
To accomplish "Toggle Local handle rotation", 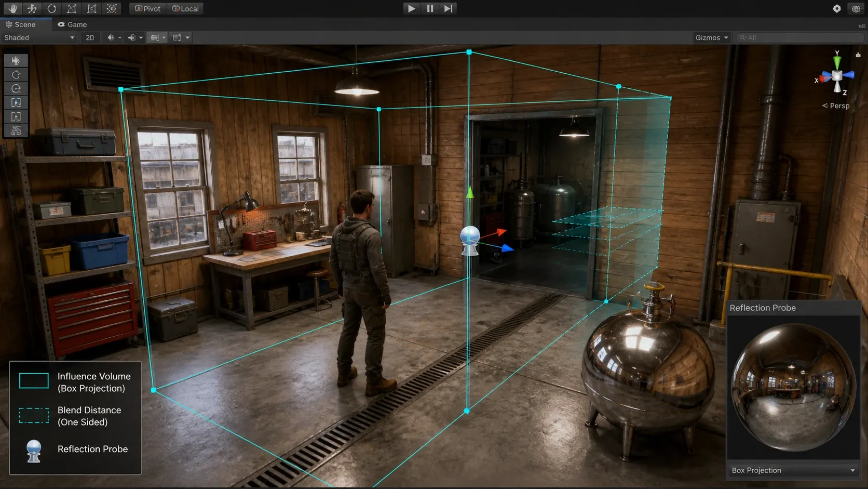I will click(x=185, y=8).
